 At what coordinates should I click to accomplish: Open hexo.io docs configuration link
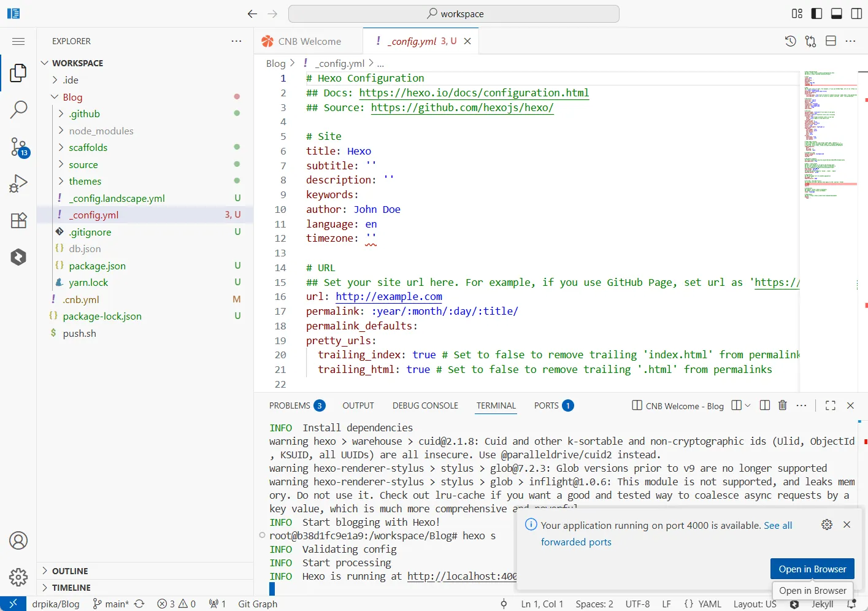pyautogui.click(x=474, y=93)
